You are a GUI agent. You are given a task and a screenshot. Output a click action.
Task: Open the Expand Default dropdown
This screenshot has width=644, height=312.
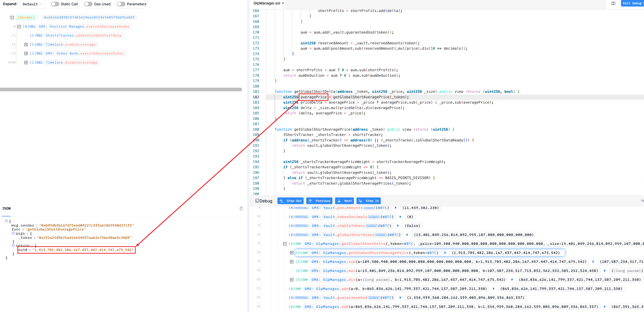33,4
